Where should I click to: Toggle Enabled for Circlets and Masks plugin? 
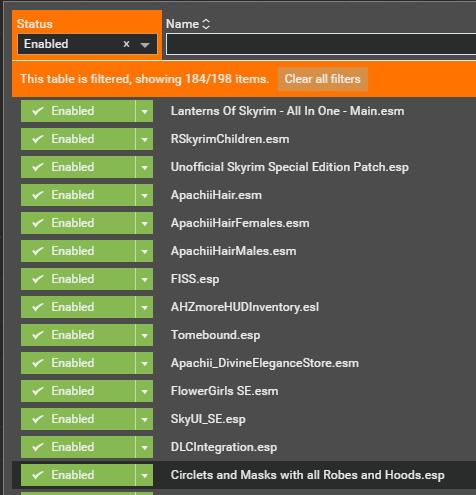78,475
